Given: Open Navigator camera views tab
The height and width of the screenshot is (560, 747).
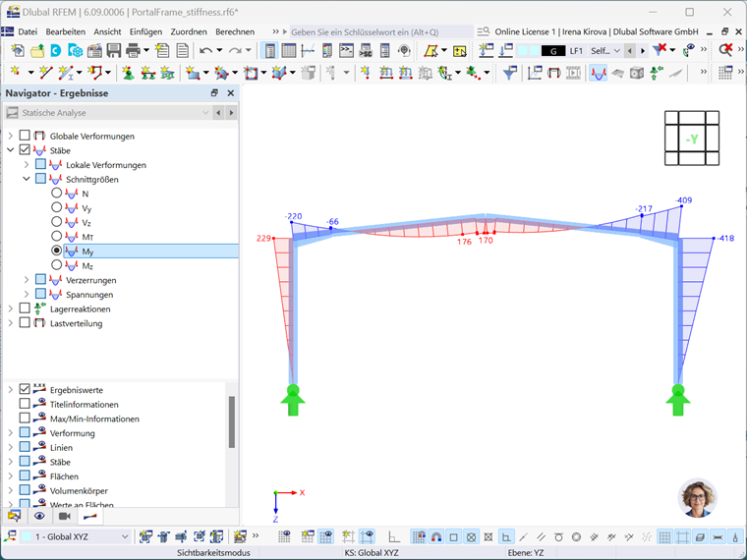Looking at the screenshot, I should (x=64, y=516).
